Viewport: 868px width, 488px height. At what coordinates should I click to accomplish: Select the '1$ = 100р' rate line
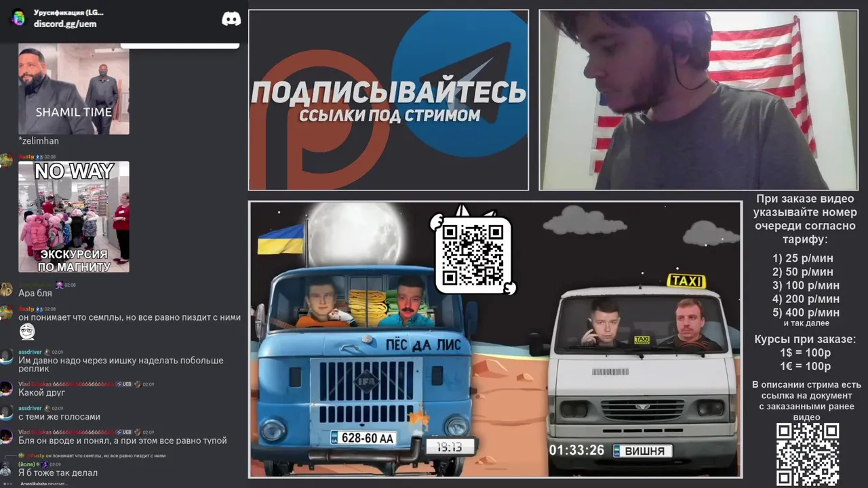coord(805,352)
